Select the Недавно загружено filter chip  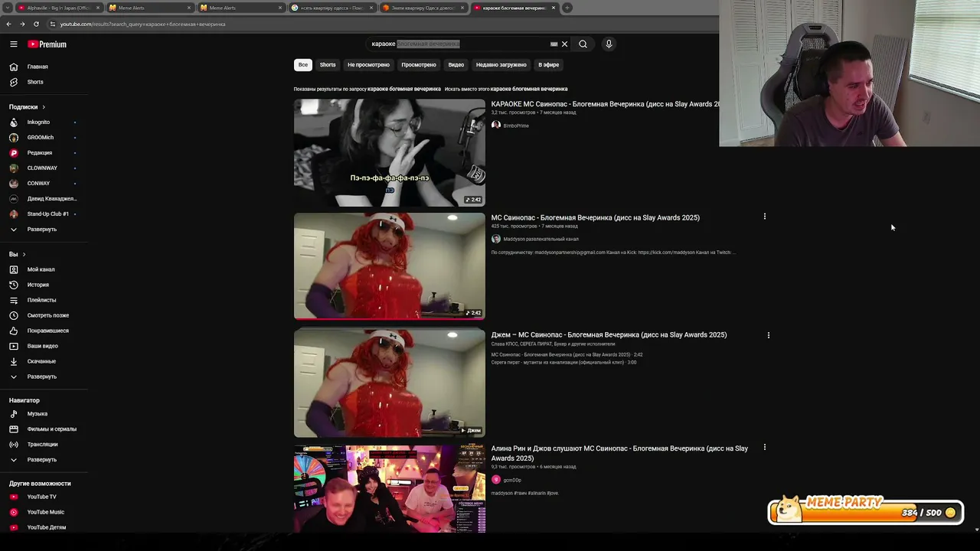tap(501, 65)
